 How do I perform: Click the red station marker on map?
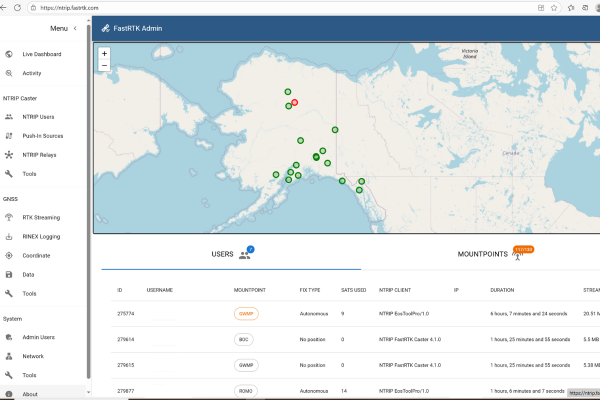294,102
